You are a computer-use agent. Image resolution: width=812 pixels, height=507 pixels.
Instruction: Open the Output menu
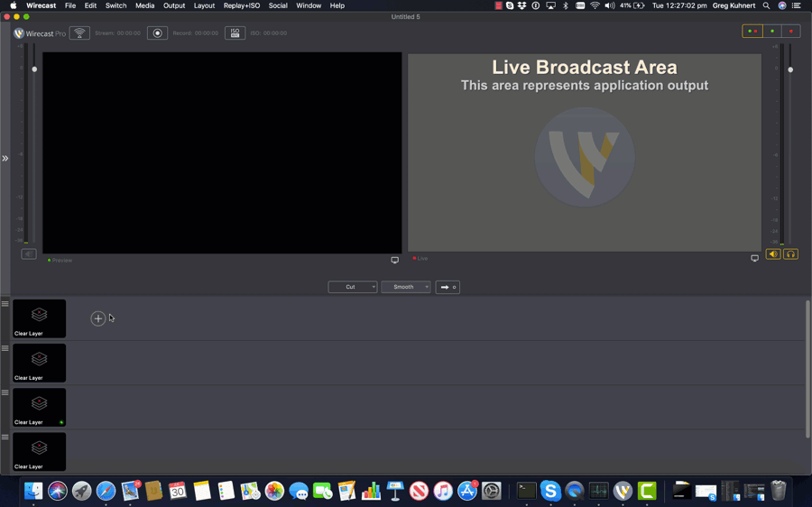click(x=174, y=5)
